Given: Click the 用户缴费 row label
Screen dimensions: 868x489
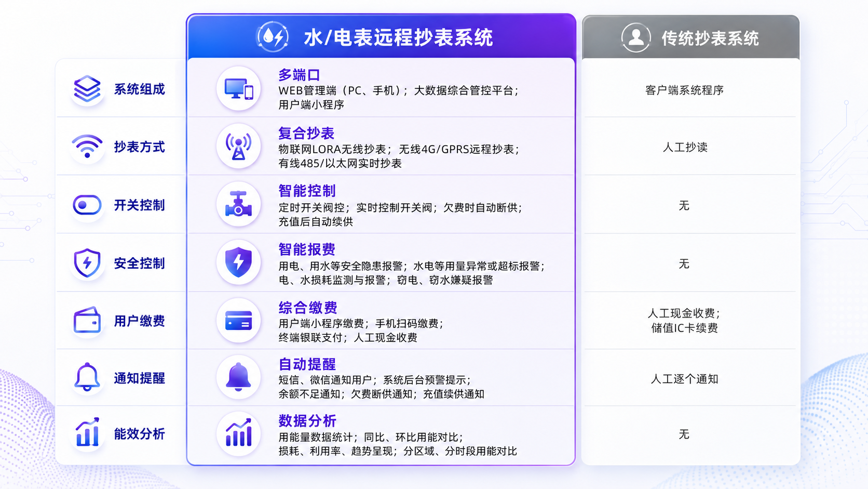Looking at the screenshot, I should pos(140,321).
